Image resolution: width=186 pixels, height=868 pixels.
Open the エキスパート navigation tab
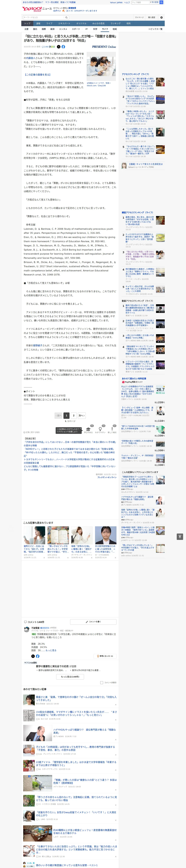(x=64, y=24)
